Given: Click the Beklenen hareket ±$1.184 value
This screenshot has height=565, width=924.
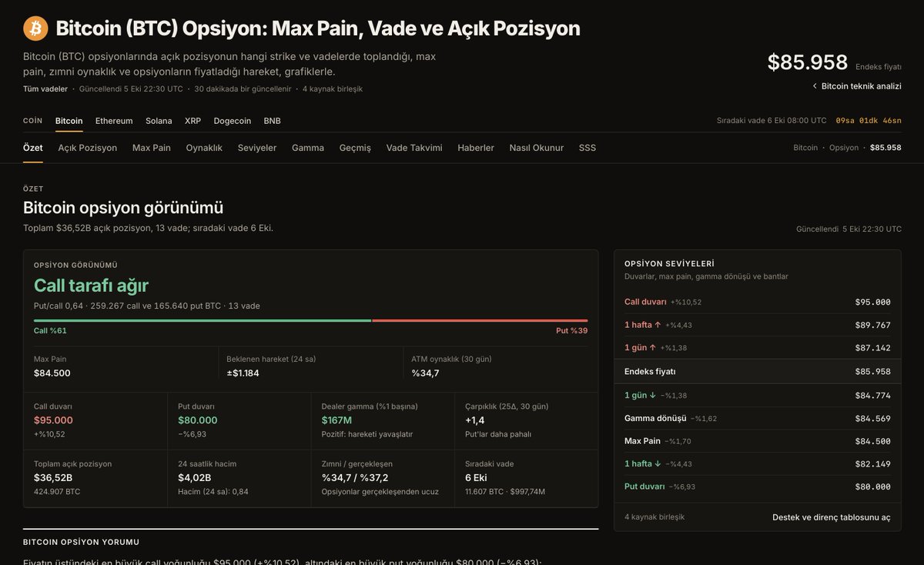Looking at the screenshot, I should pos(243,373).
